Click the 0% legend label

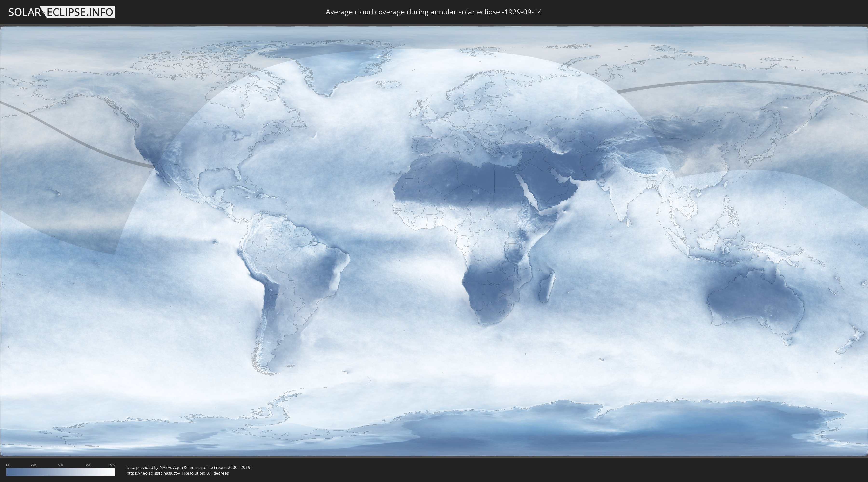[x=8, y=465]
